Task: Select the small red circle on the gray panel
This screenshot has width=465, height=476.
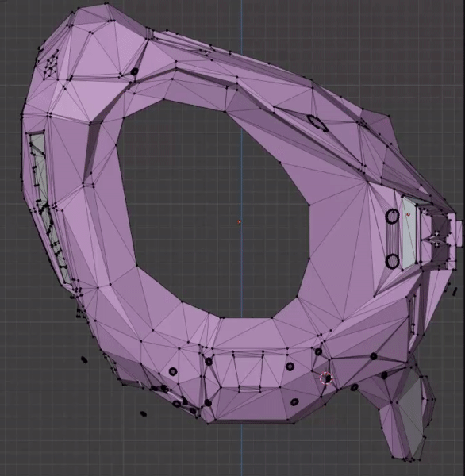Action: 408,214
